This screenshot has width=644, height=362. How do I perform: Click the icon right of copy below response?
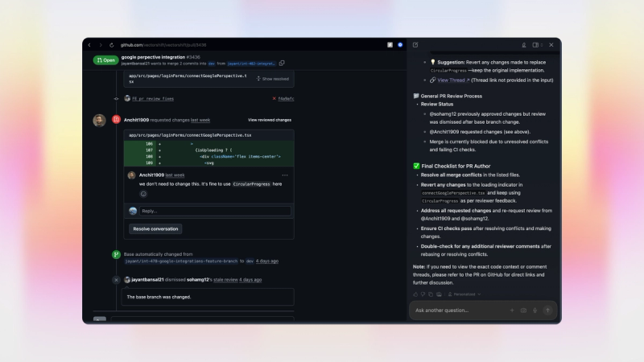click(439, 294)
